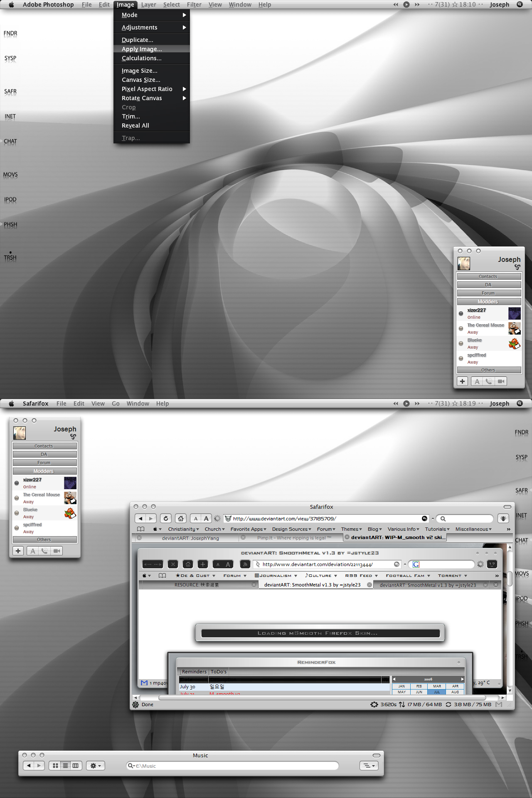Viewport: 532px width, 798px height.
Task: Open the Filter menu in Photoshop
Action: click(x=194, y=5)
